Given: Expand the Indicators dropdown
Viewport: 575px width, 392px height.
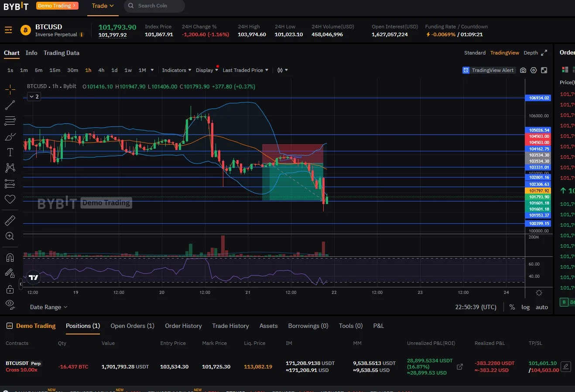Looking at the screenshot, I should point(177,70).
